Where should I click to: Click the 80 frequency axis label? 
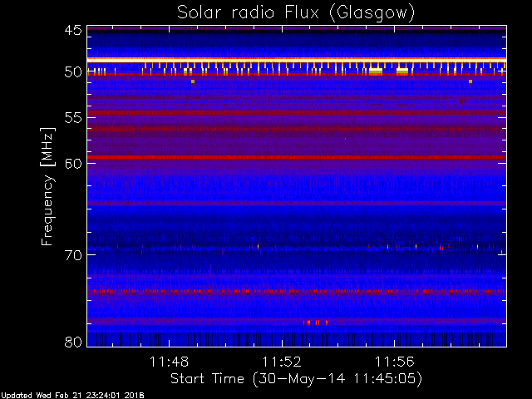tap(73, 342)
